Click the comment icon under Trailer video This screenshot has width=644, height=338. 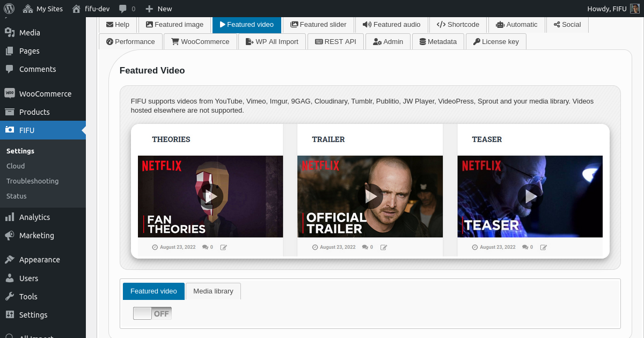click(365, 247)
